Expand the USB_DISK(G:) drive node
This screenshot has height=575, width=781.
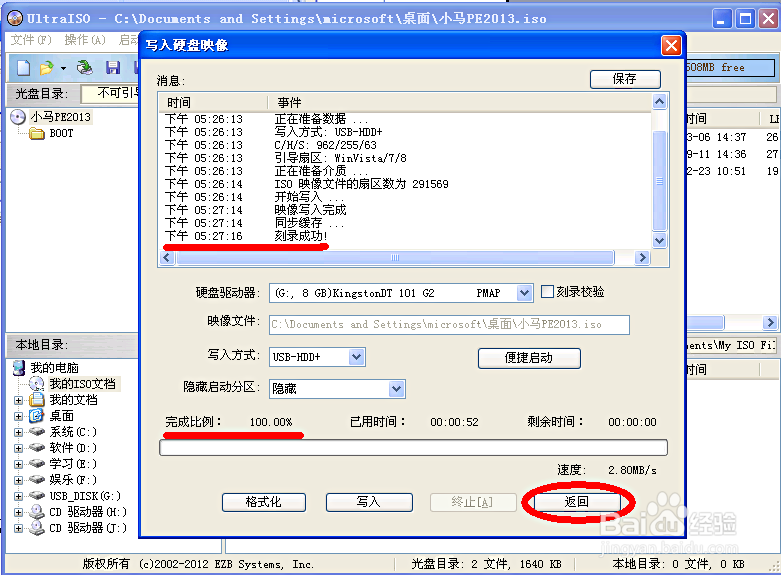click(18, 496)
